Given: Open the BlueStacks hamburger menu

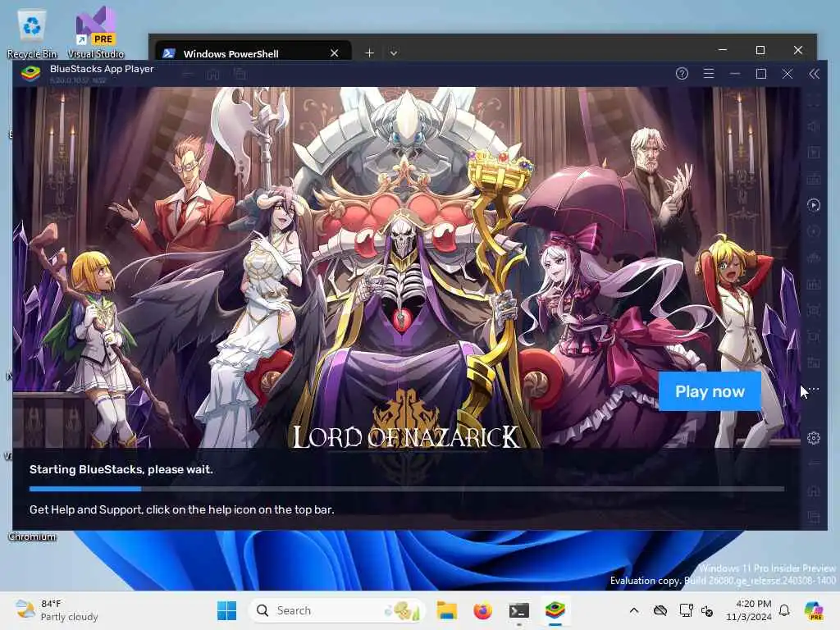Looking at the screenshot, I should pos(708,73).
